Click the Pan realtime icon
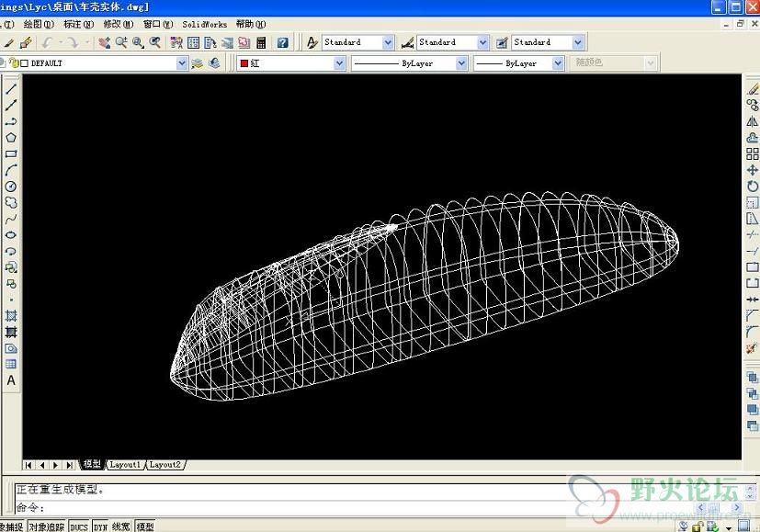This screenshot has height=532, width=760. (104, 42)
